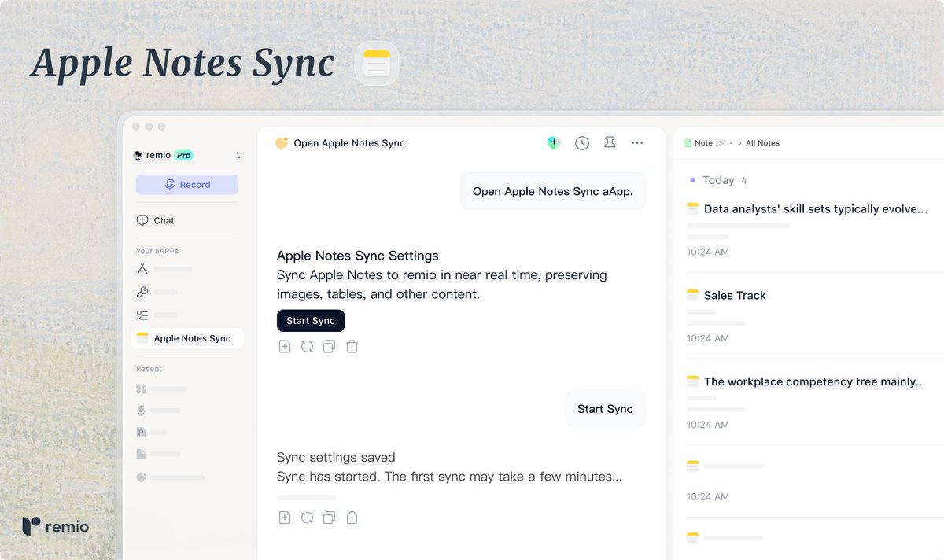Open the recent item with the microphone icon

(x=142, y=411)
